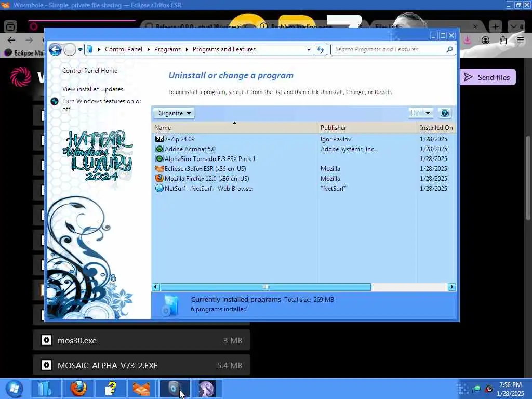Open Control Panel Home link

point(90,71)
